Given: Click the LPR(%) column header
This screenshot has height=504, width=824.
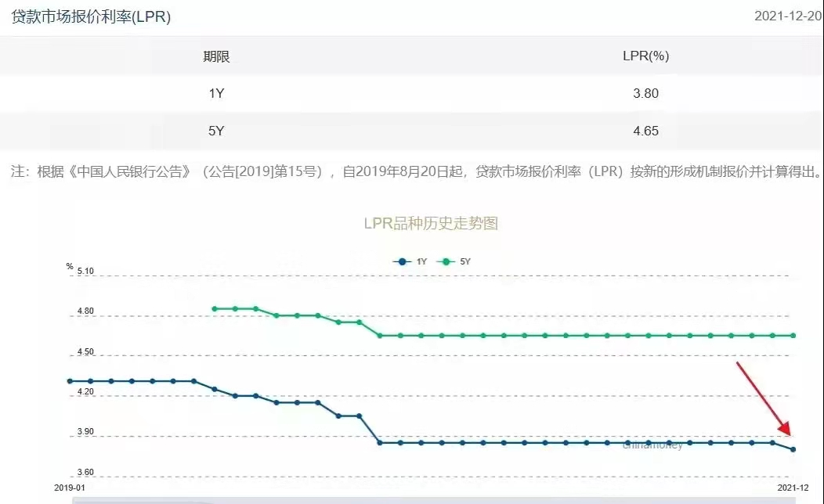Looking at the screenshot, I should click(x=646, y=56).
